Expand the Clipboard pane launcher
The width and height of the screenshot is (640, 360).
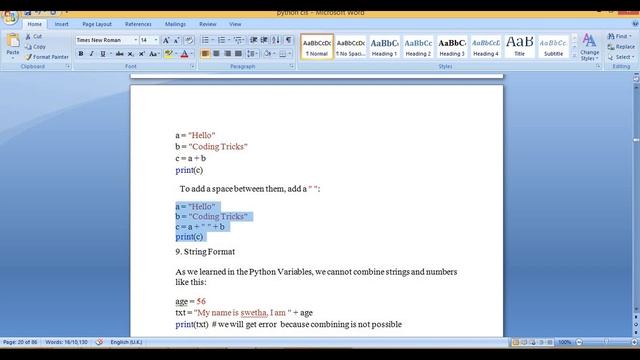point(68,66)
